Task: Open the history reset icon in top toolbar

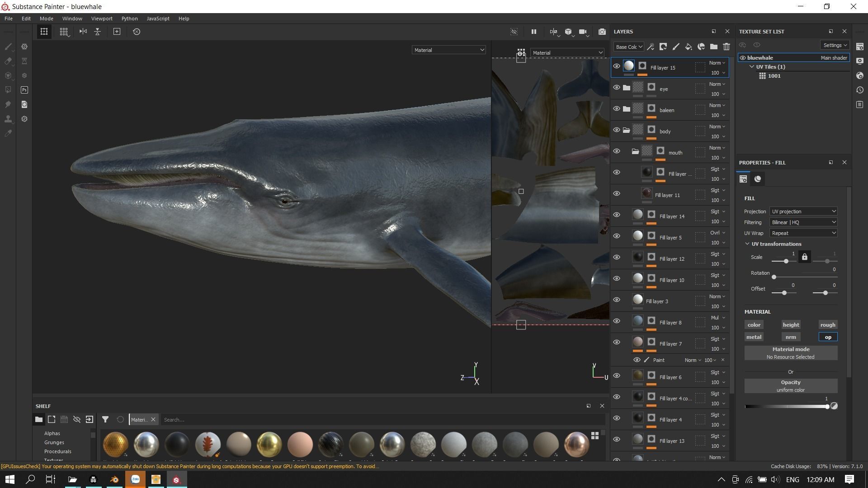Action: [137, 32]
